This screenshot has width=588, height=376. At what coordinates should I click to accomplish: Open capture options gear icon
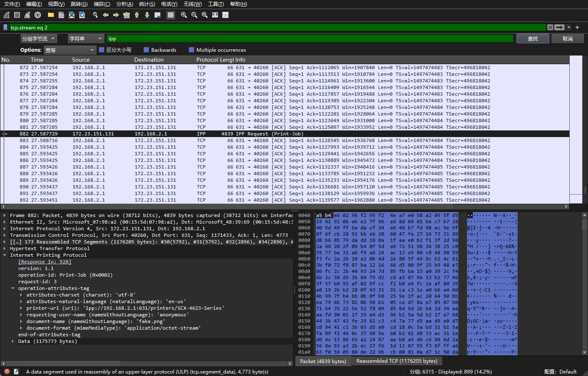(38, 15)
